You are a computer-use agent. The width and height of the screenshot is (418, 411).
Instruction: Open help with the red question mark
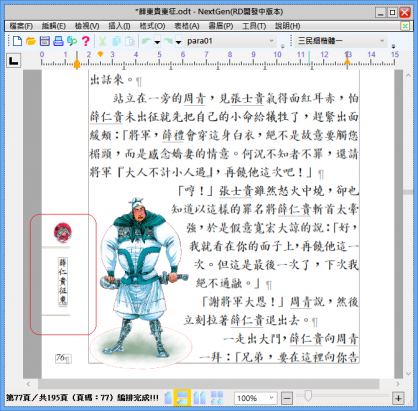tap(86, 41)
